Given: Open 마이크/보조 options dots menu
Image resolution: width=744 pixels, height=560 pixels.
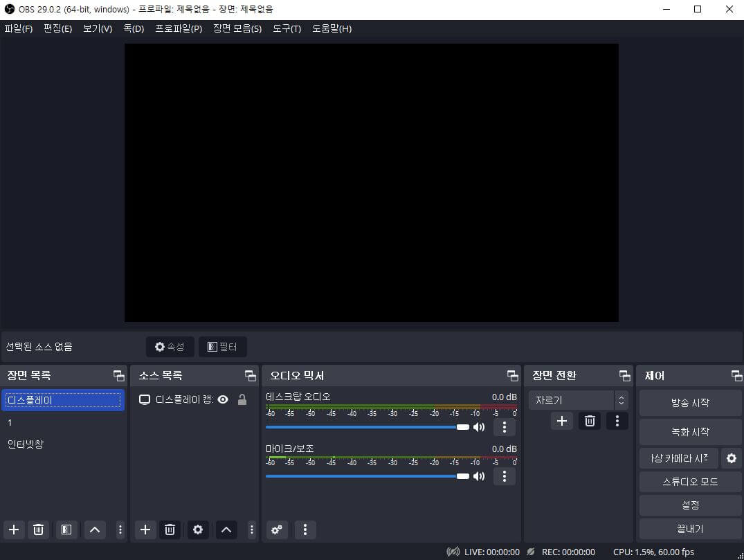Looking at the screenshot, I should pyautogui.click(x=505, y=476).
